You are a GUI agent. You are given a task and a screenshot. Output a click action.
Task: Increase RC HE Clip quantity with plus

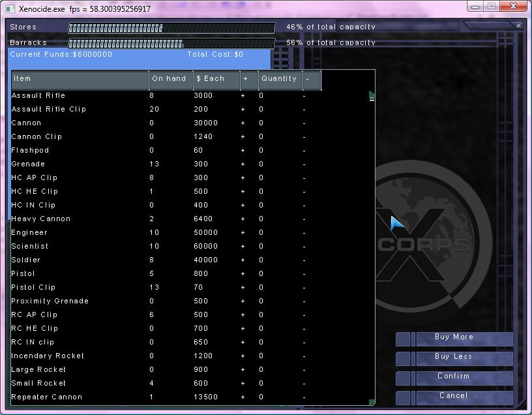243,328
